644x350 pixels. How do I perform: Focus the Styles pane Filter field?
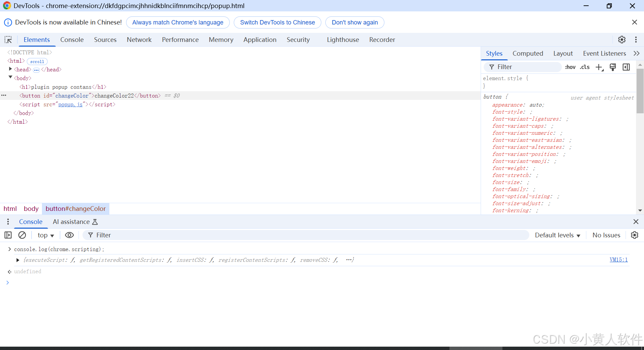522,67
